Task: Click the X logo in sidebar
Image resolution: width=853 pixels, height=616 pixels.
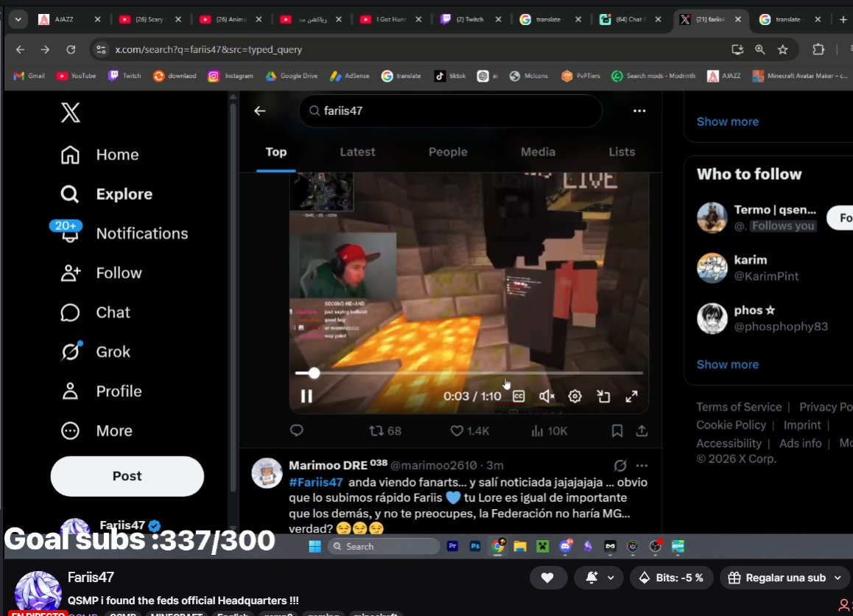Action: coord(70,113)
